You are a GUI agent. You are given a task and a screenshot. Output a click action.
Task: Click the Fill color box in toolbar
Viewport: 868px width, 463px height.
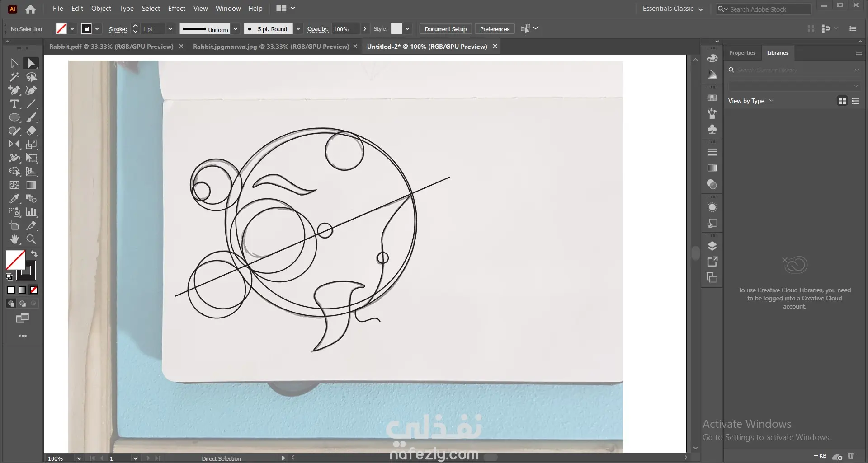point(15,260)
